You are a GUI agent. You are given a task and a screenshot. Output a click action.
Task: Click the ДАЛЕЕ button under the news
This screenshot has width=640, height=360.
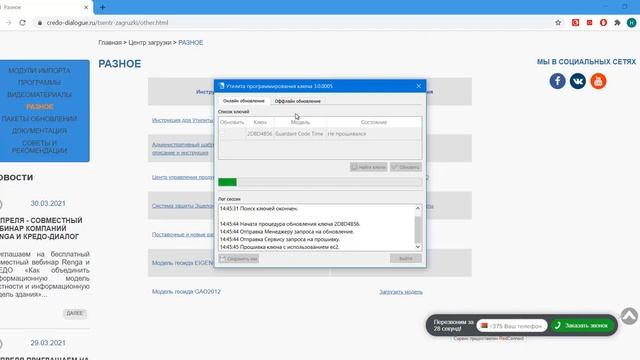click(x=75, y=313)
